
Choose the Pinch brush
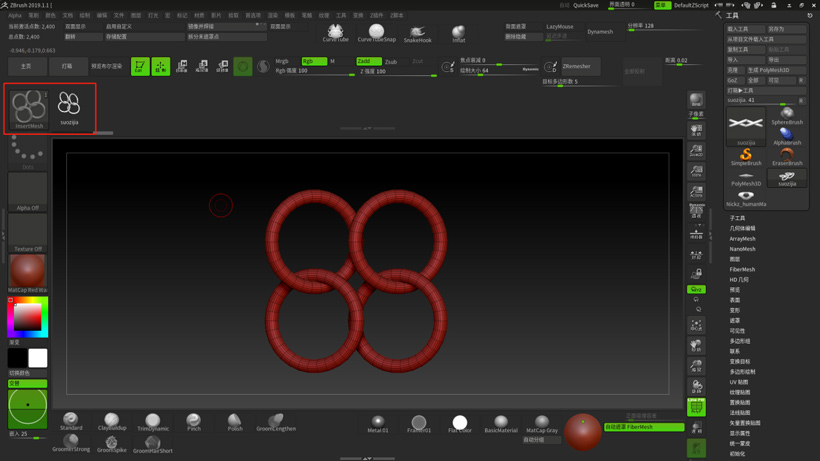[194, 422]
